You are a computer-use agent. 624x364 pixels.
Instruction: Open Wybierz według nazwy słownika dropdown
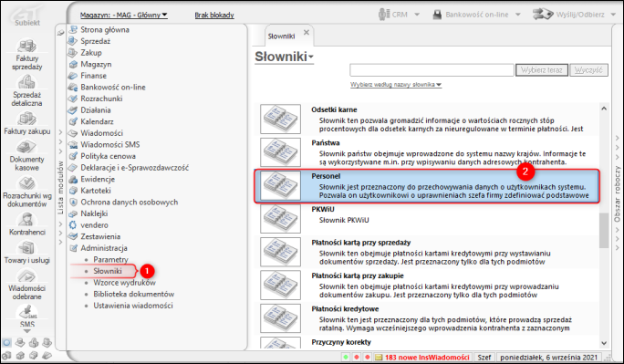(x=396, y=85)
